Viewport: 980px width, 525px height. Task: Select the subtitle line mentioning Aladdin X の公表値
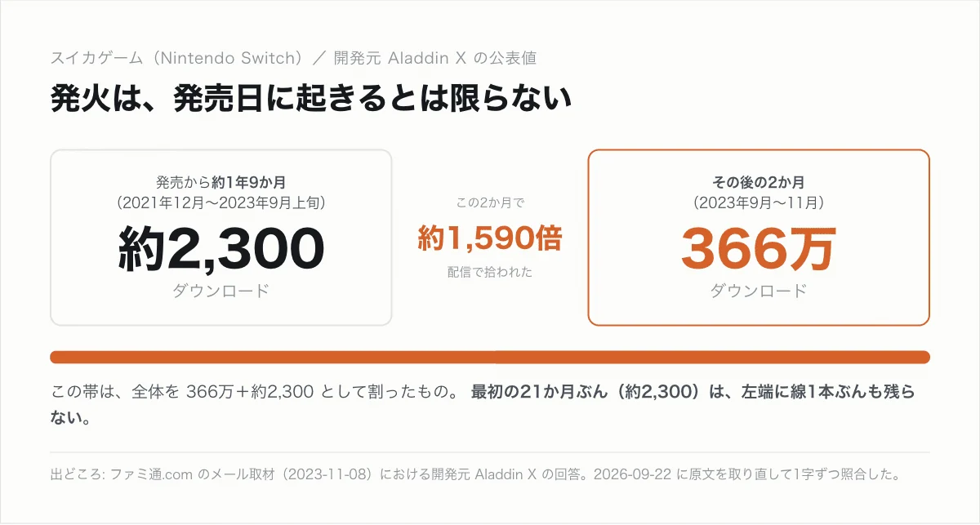click(x=293, y=58)
